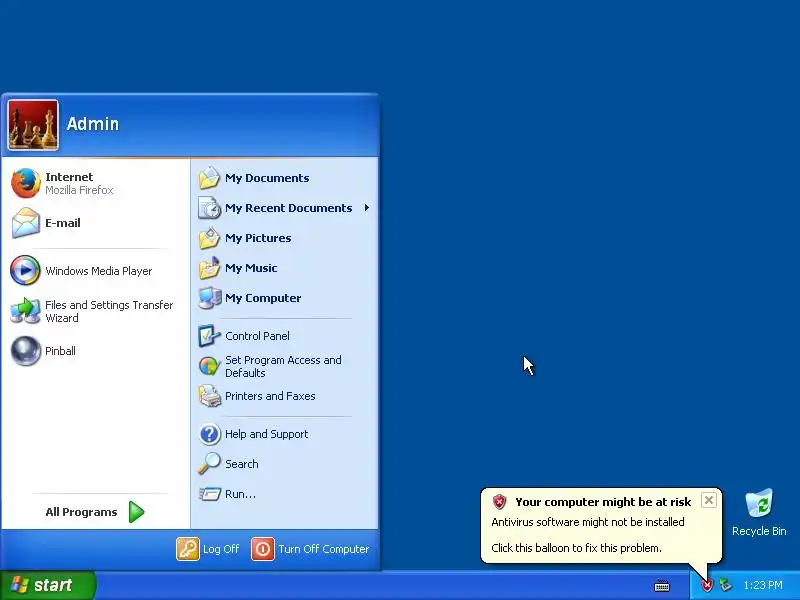Select the Recycle Bin desktop icon
This screenshot has width=800, height=600.
click(x=759, y=504)
